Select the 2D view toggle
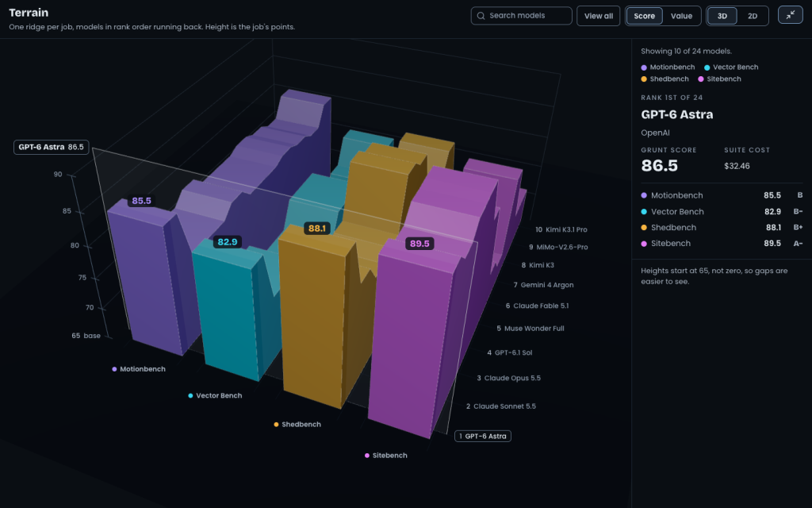 (x=753, y=16)
